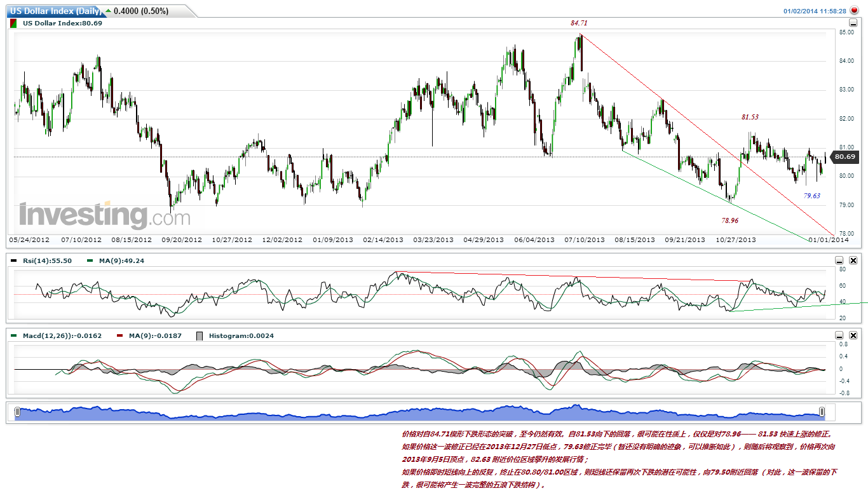Click the green up-arrow change indicator

(107, 11)
